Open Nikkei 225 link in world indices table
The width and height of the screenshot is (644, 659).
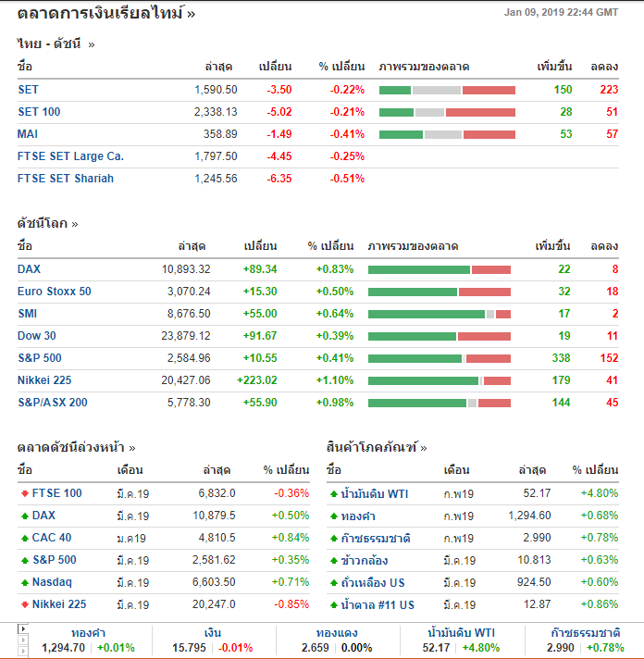44,380
